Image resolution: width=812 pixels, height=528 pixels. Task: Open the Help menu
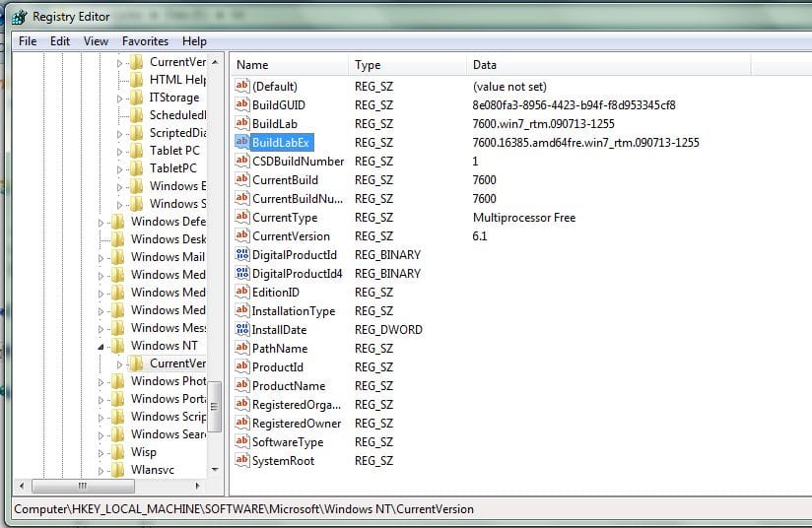194,41
